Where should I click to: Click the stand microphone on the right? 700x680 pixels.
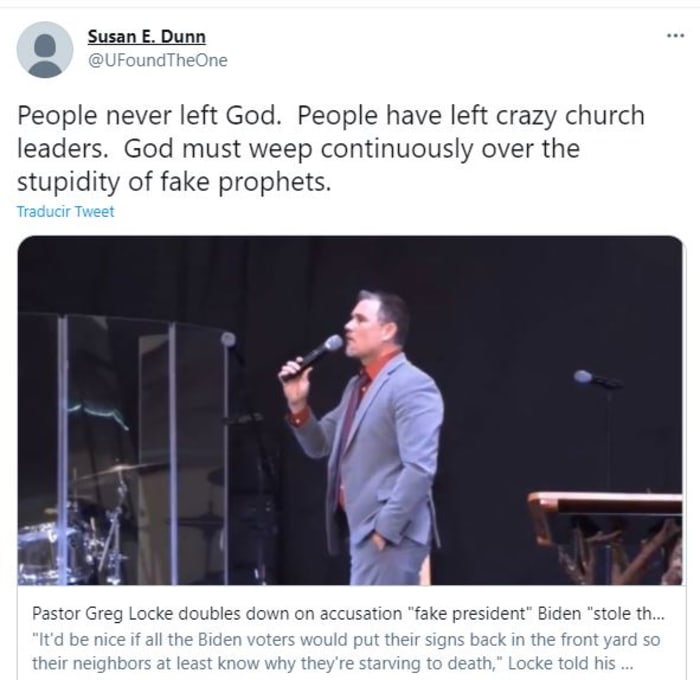[597, 379]
